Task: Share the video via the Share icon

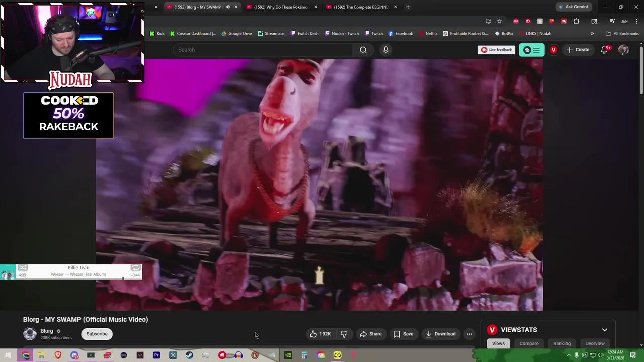Action: [371, 334]
